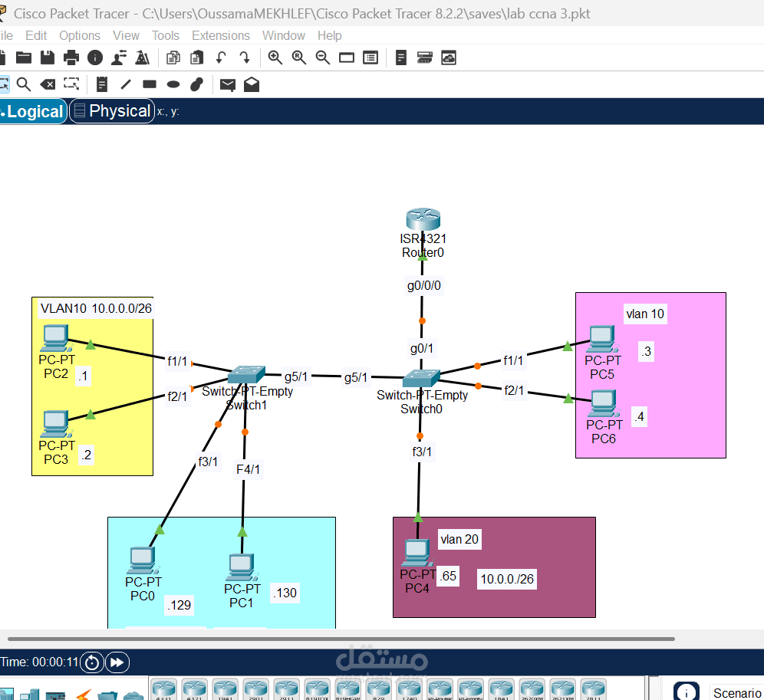Click the 'VLAN10 10.0.0.0/26' note
The image size is (764, 700).
click(96, 308)
